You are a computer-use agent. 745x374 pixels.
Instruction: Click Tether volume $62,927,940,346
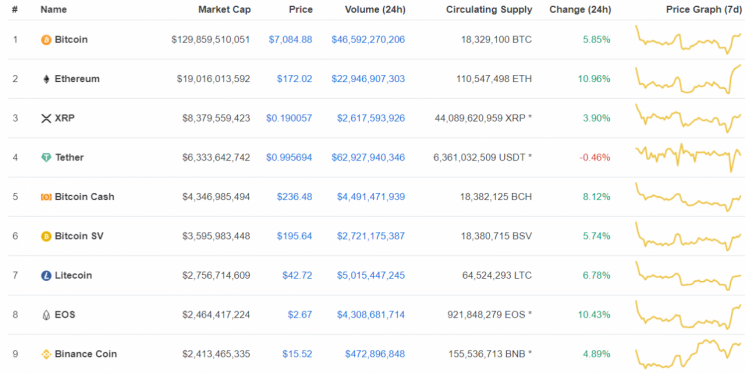point(368,157)
